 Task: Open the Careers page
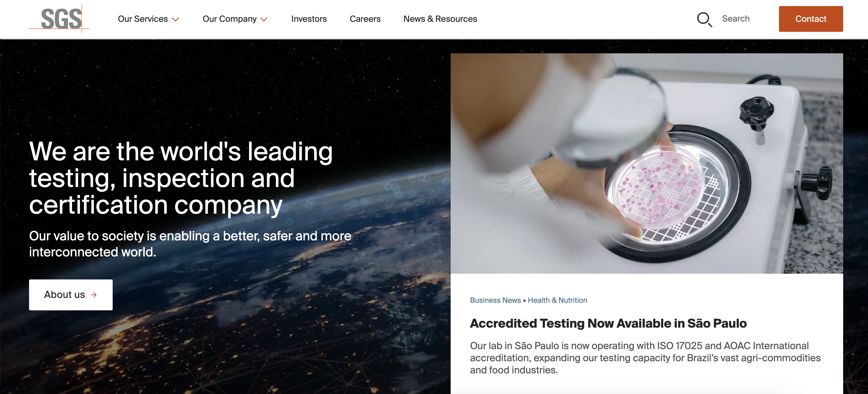tap(365, 19)
